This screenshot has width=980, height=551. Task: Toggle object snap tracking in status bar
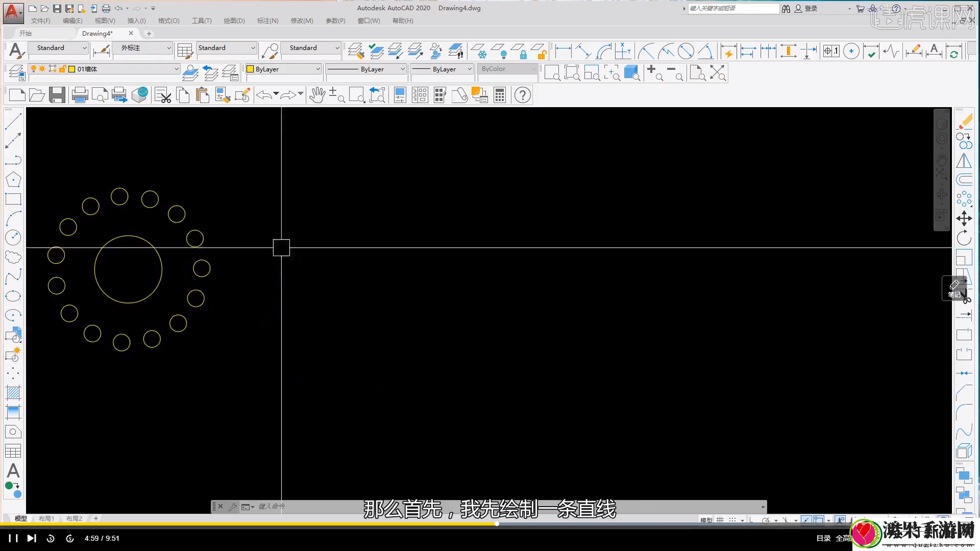coord(806,520)
